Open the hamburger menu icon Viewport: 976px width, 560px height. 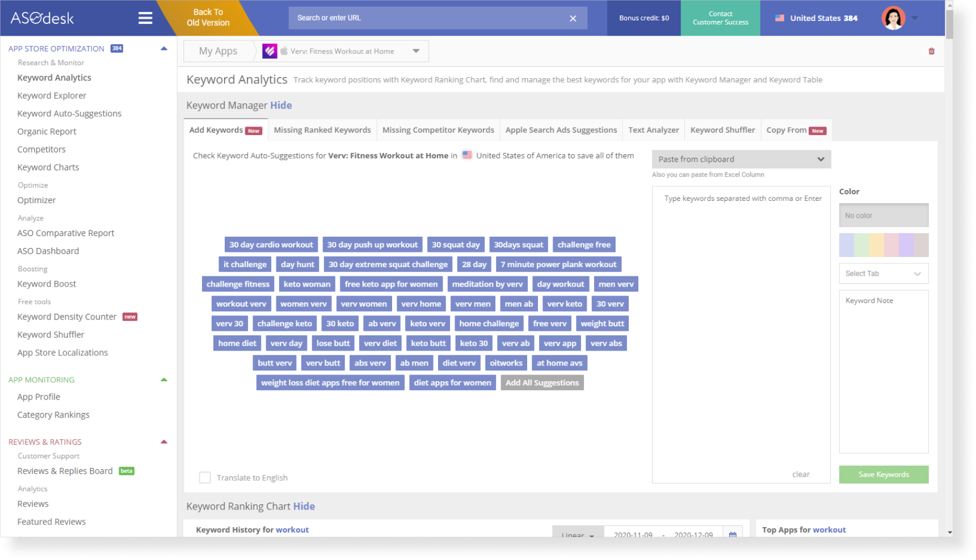click(145, 18)
